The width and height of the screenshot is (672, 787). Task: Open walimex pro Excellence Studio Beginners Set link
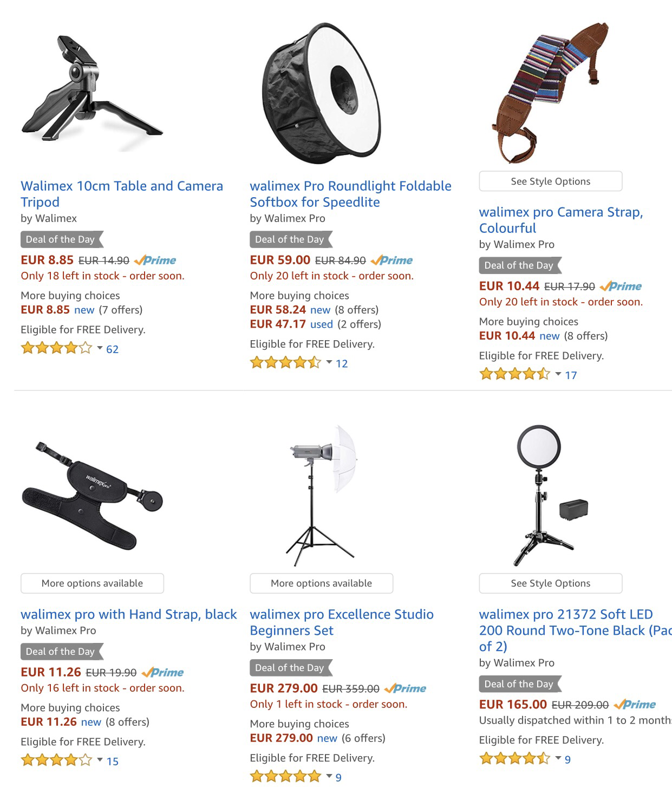click(342, 622)
